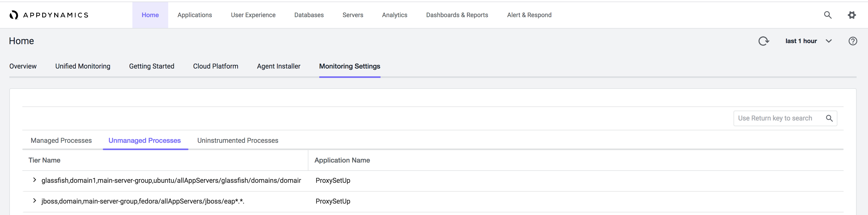Viewport: 868px width, 215px height.
Task: Open the Applications menu
Action: point(195,15)
